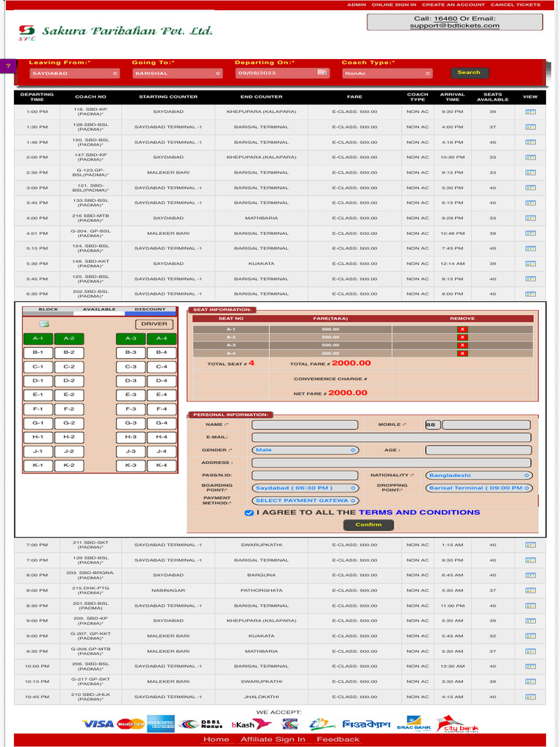
Task: Open seat view for 6:30 PM coach
Action: click(x=530, y=294)
